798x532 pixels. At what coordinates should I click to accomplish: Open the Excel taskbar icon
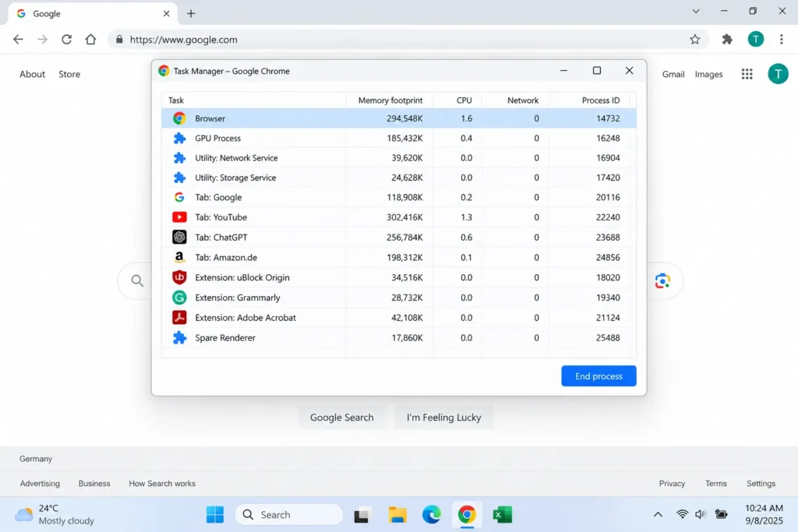click(x=502, y=515)
